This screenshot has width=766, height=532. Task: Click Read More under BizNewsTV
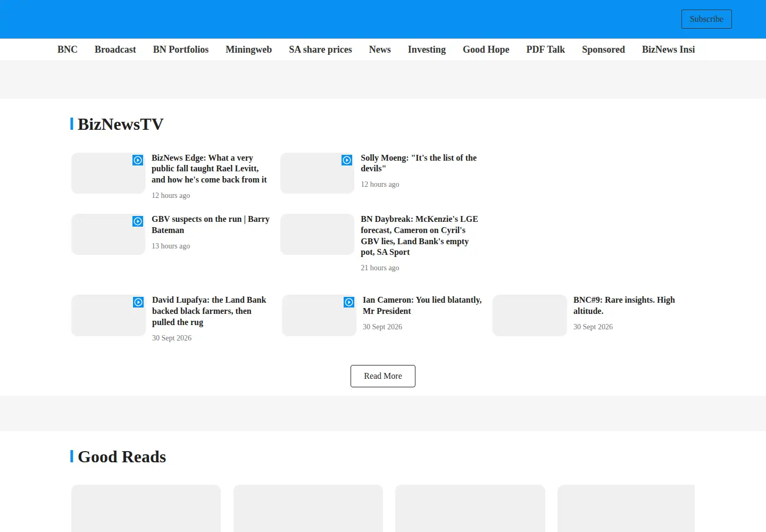[383, 376]
